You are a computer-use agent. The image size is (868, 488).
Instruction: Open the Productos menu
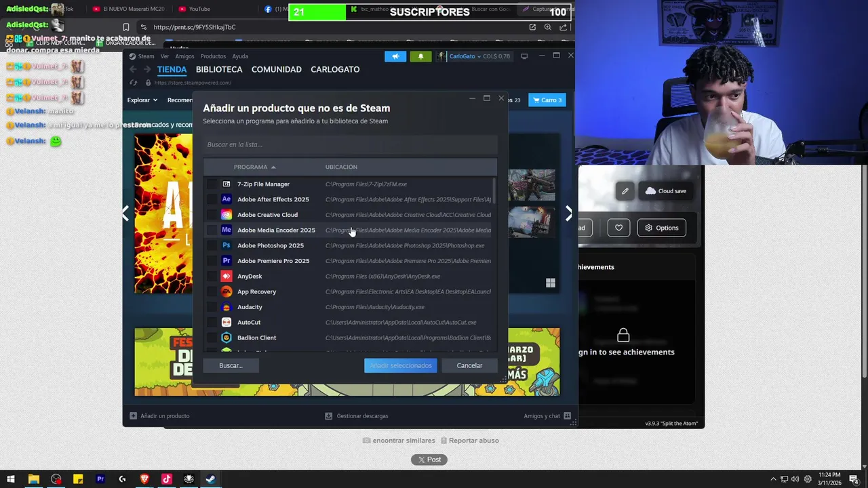(x=213, y=56)
